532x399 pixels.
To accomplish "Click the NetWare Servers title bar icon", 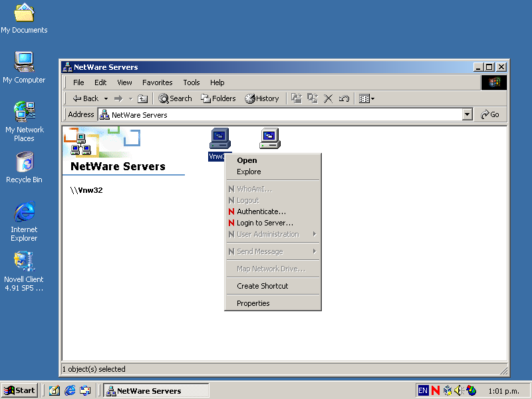I will [68, 67].
